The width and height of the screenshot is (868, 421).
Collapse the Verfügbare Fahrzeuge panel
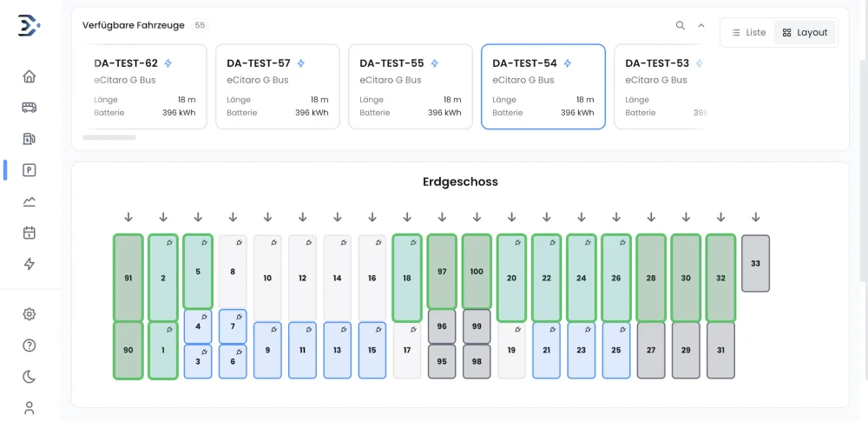coord(701,25)
